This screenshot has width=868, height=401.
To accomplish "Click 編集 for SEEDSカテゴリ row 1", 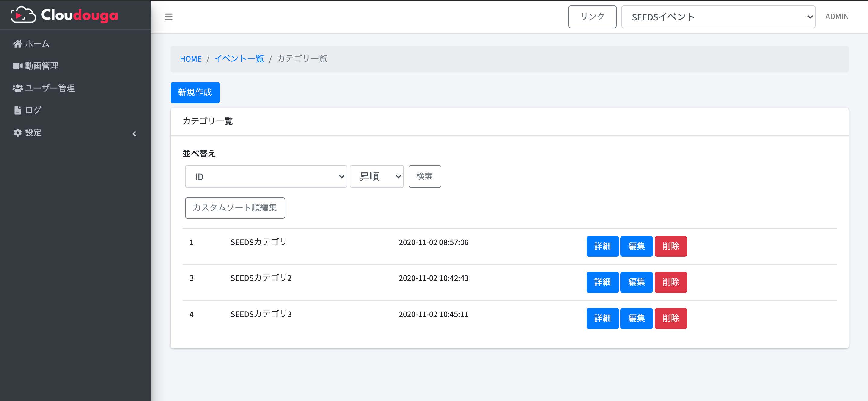I will pos(636,247).
